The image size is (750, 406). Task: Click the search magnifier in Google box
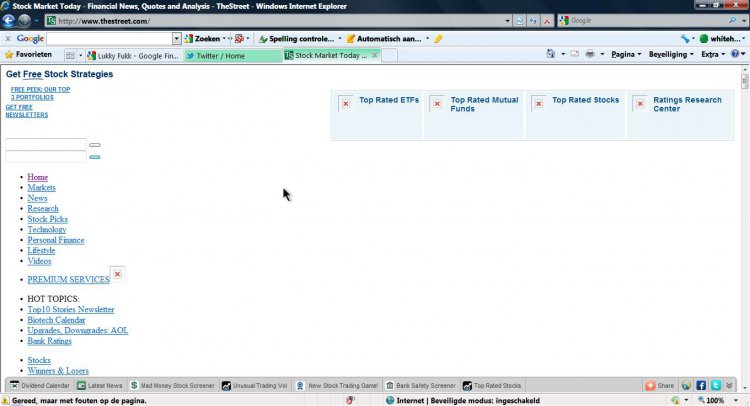pos(732,21)
